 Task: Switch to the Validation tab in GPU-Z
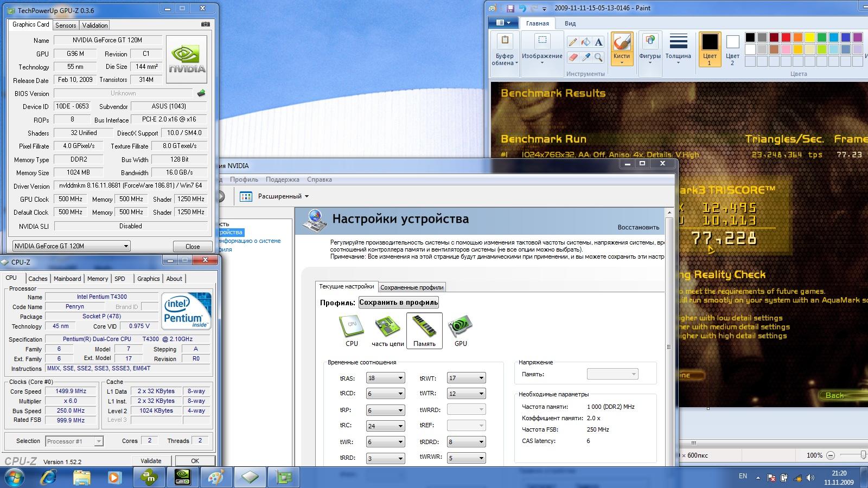tap(95, 25)
